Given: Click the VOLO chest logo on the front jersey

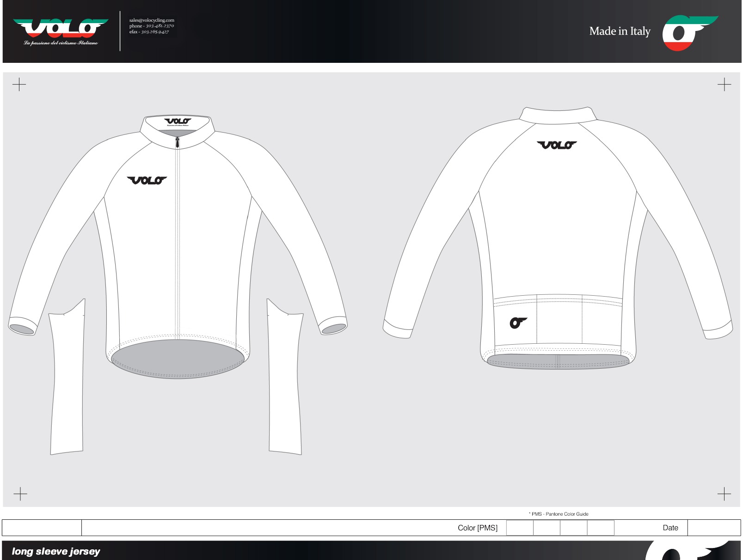Looking at the screenshot, I should click(x=147, y=180).
